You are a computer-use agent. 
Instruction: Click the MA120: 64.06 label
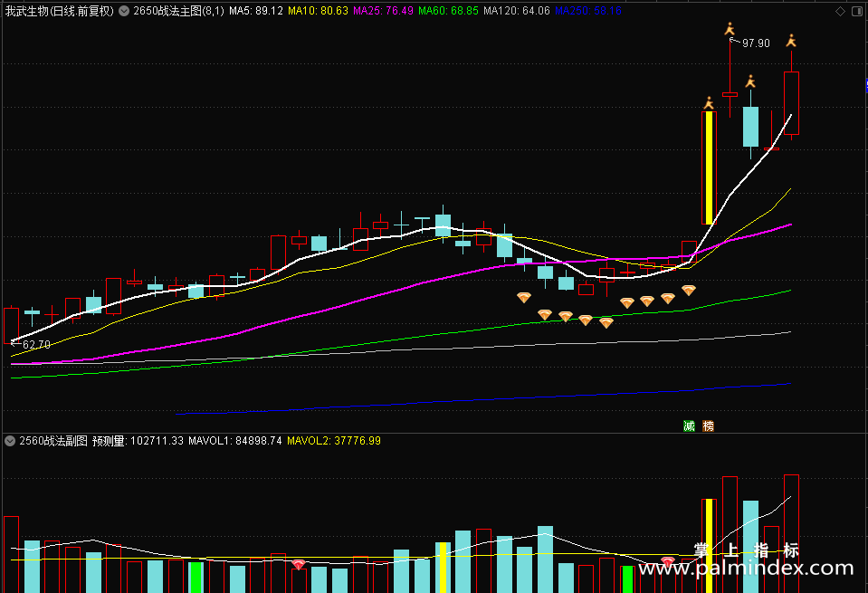(517, 11)
